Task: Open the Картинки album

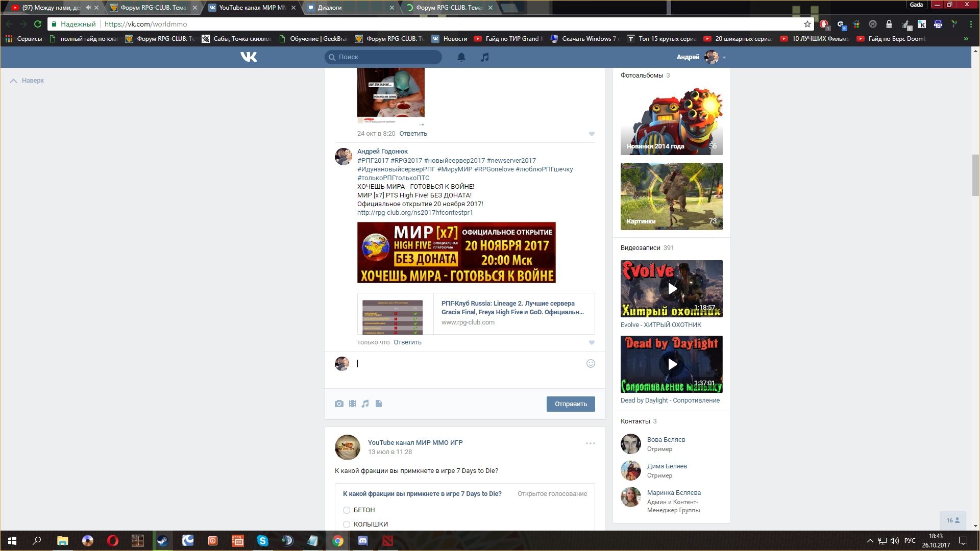Action: point(672,196)
